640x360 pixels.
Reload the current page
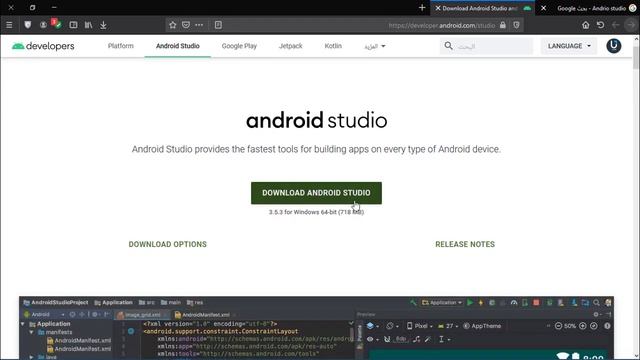(600, 25)
